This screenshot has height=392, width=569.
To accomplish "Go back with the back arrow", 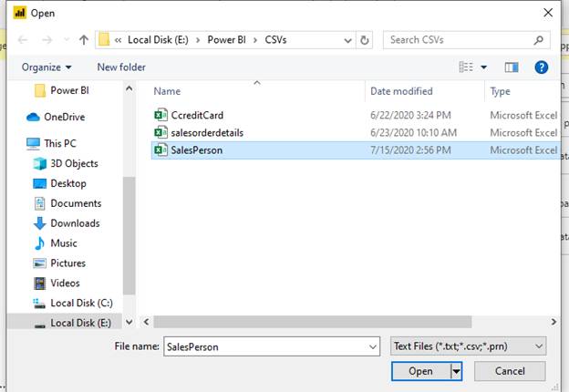I will (23, 40).
